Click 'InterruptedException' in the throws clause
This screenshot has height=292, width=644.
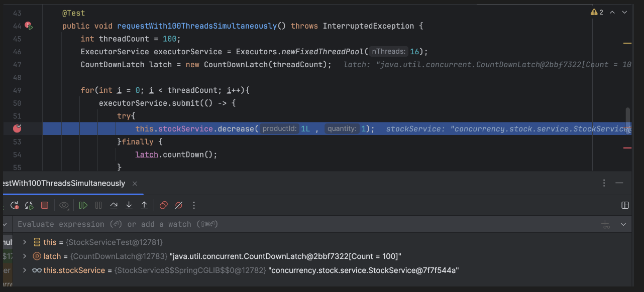(368, 26)
